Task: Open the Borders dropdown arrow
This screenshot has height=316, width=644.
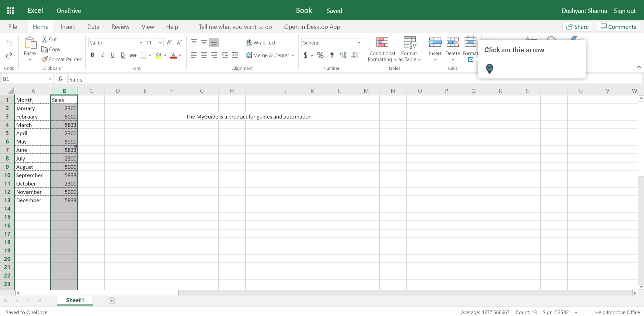Action: point(150,55)
